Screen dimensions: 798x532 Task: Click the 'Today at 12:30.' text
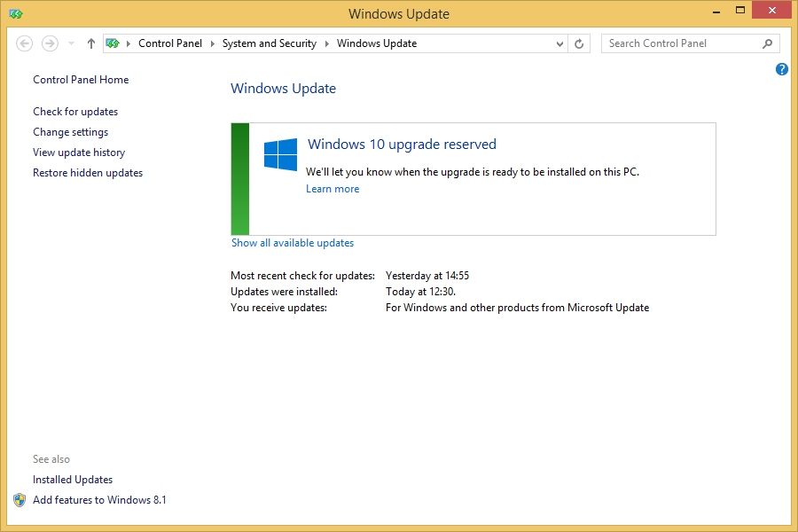[x=420, y=292]
